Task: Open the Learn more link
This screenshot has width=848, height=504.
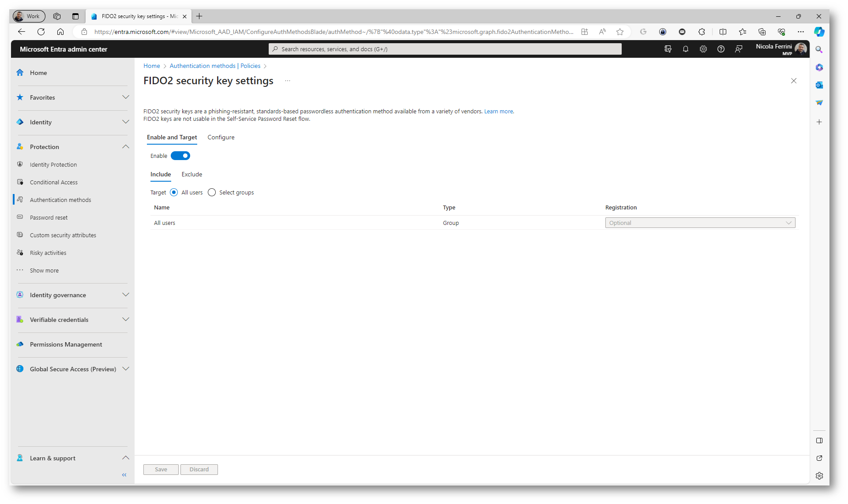Action: [499, 112]
